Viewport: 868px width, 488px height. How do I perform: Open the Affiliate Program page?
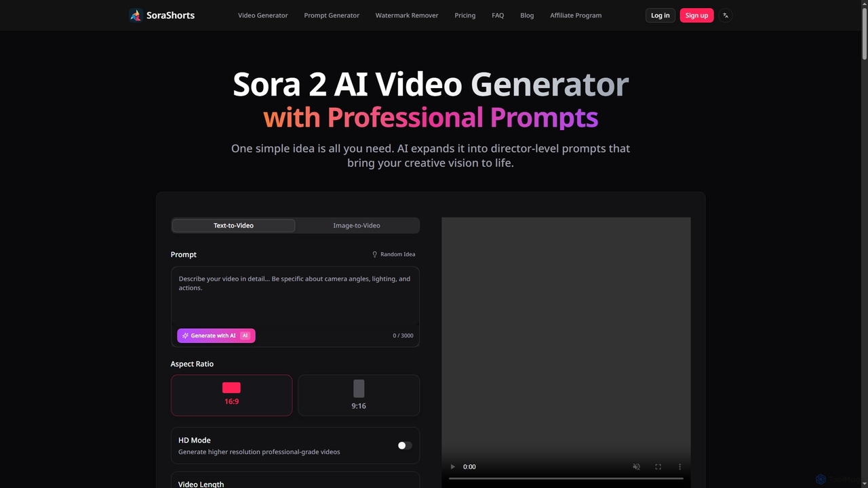pyautogui.click(x=576, y=15)
